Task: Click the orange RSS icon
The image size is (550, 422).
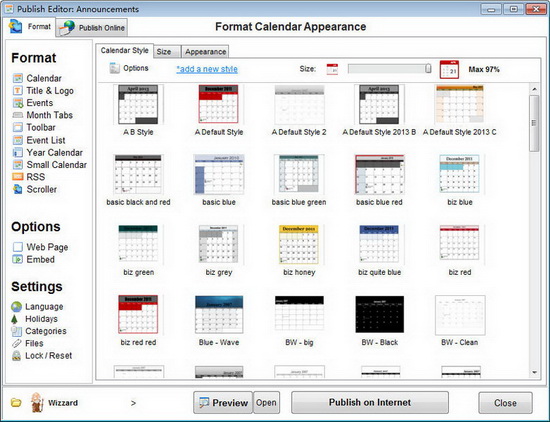Action: [x=18, y=177]
